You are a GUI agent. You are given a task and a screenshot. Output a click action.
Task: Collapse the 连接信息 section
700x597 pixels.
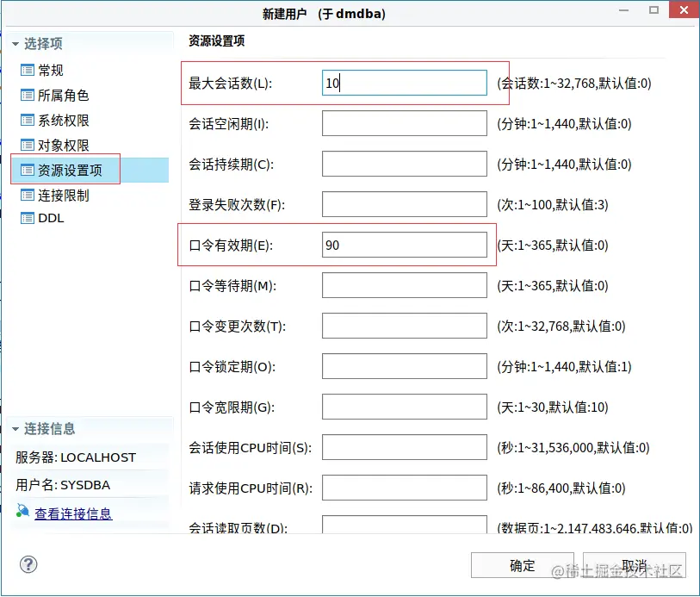pos(13,429)
